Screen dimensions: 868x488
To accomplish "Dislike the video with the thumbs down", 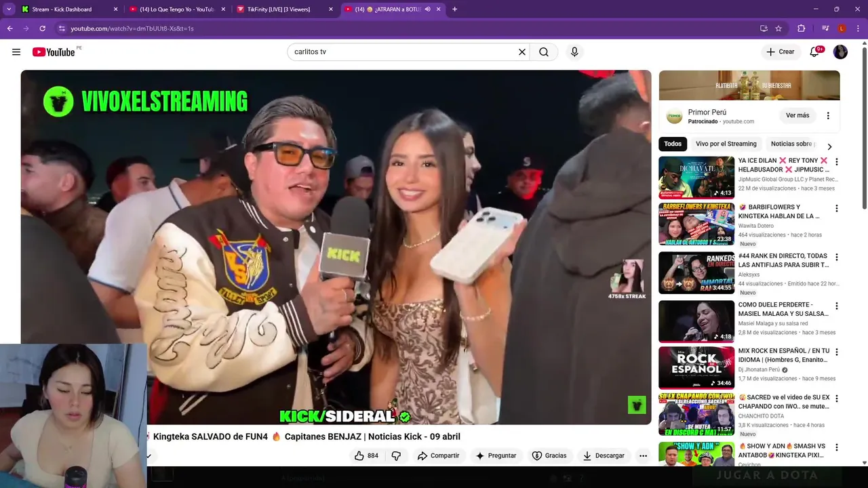I will coord(397,455).
